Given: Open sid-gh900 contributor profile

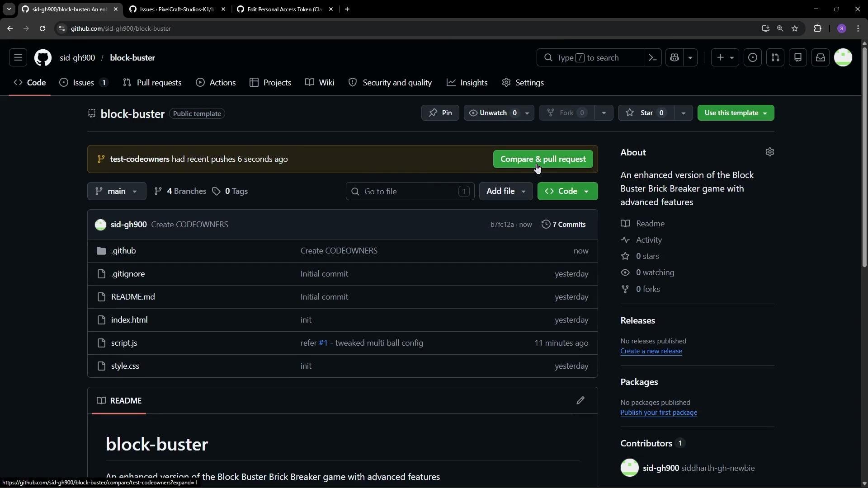Looking at the screenshot, I should coord(661,468).
